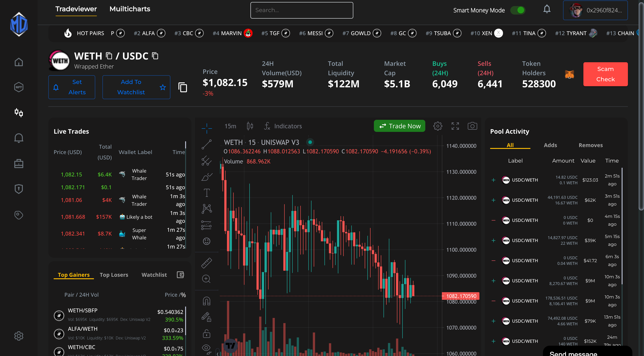This screenshot has width=644, height=356.
Task: Toggle chart magnet mode
Action: pyautogui.click(x=206, y=301)
